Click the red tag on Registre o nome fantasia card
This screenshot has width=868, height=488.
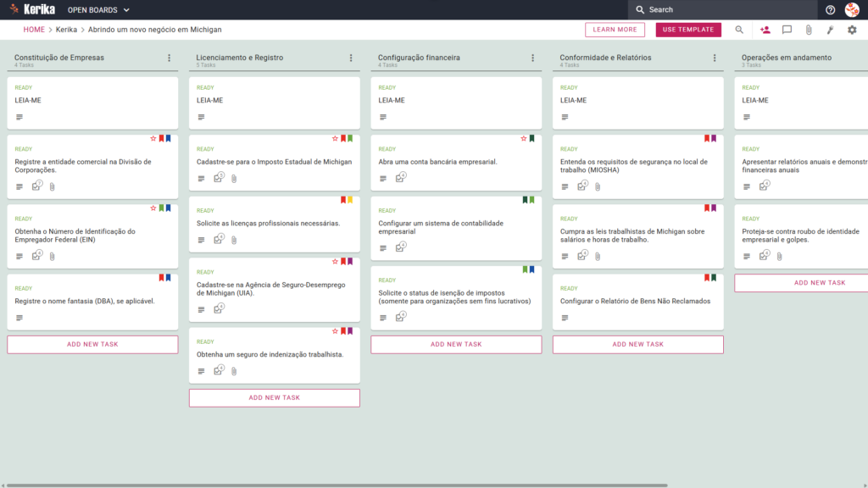[162, 278]
